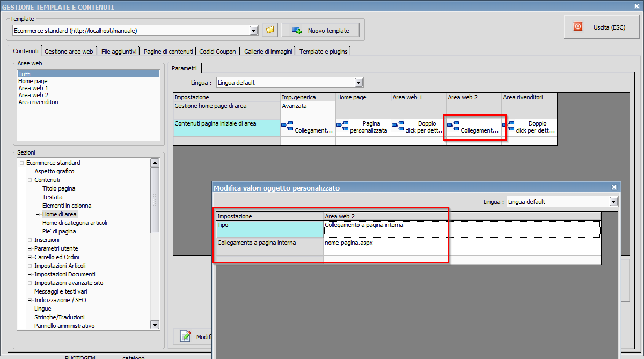Expand the Parametri utente tree node

click(x=30, y=248)
